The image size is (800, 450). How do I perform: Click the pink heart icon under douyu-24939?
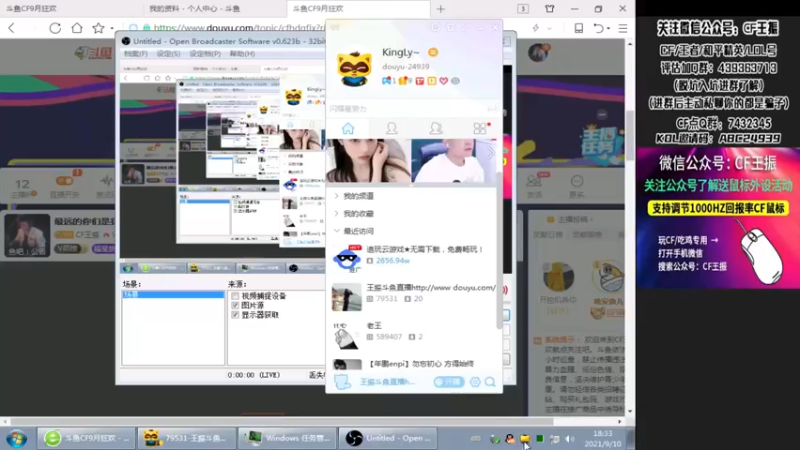443,81
